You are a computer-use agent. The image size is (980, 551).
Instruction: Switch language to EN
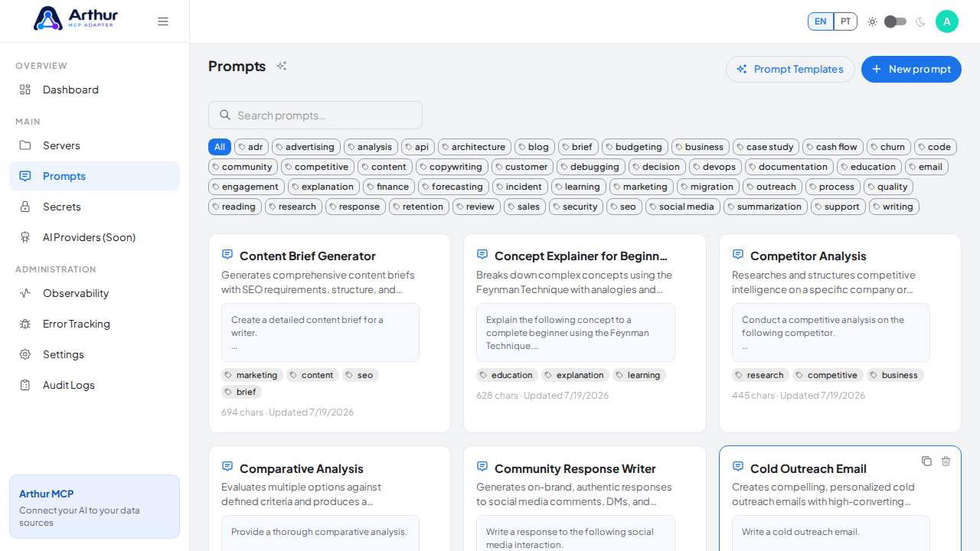pos(821,21)
